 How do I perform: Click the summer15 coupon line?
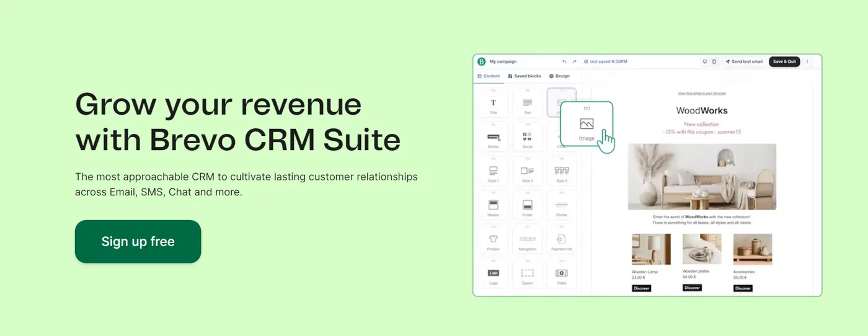(x=702, y=132)
